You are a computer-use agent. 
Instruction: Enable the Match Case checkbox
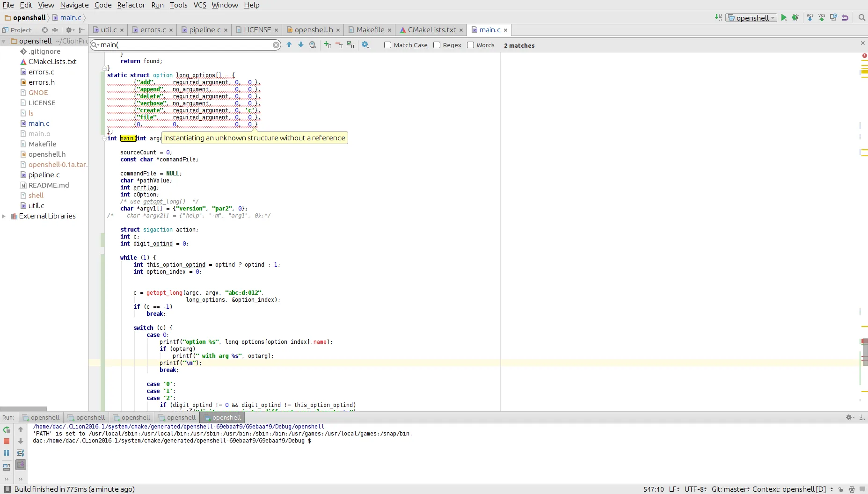pyautogui.click(x=387, y=45)
